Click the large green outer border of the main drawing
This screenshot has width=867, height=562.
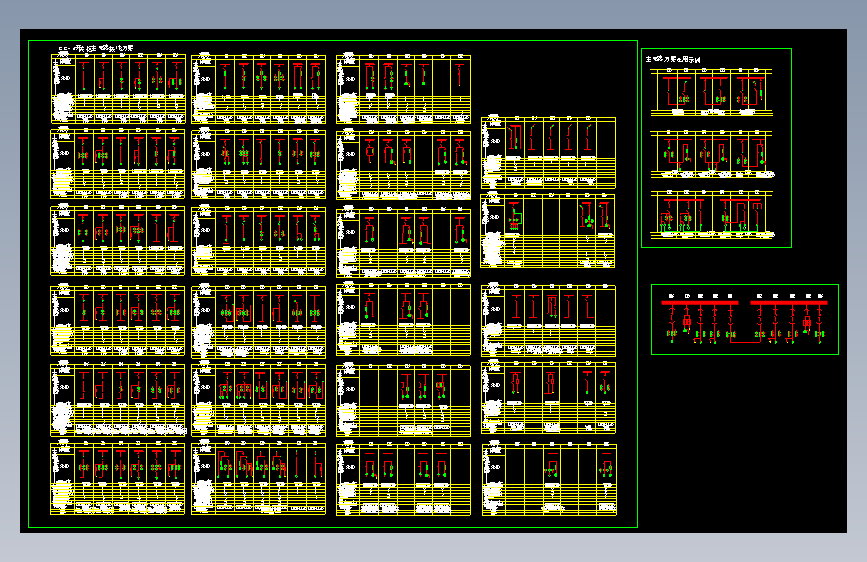(x=333, y=40)
